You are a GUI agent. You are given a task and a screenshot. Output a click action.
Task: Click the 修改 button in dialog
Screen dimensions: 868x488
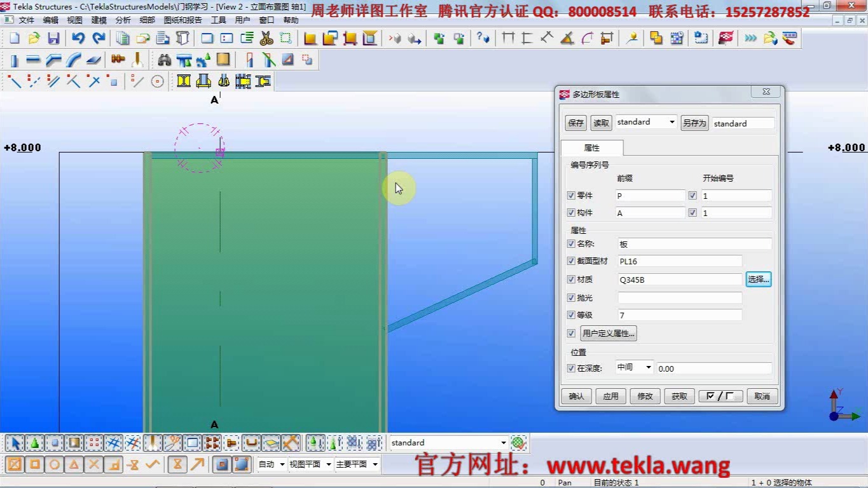645,396
